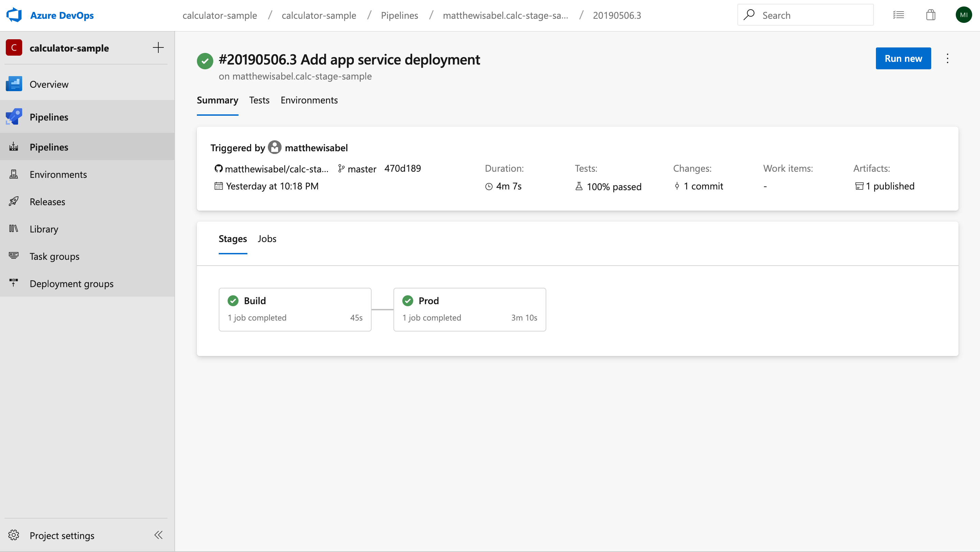
Task: Open Releases rocket icon in sidebar
Action: 14,201
